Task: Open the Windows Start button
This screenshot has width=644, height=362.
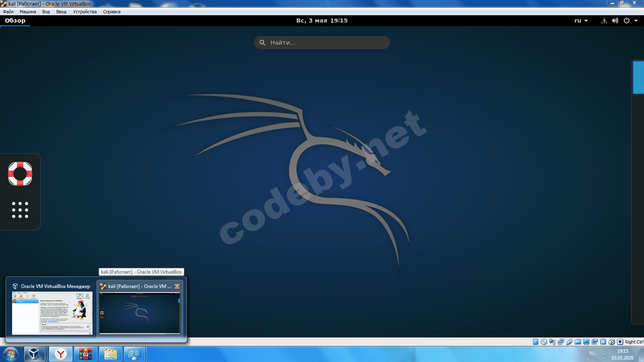Action: point(11,354)
